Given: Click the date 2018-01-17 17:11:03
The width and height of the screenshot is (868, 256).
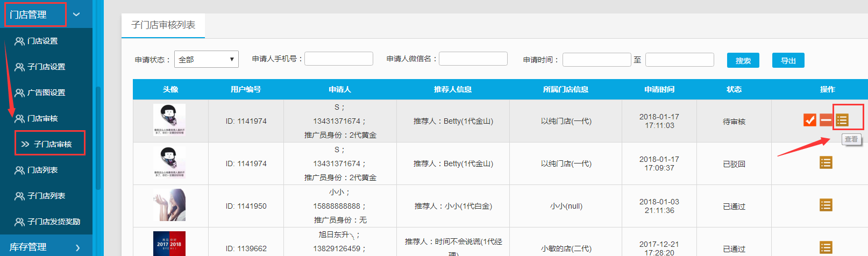Looking at the screenshot, I should [x=659, y=121].
